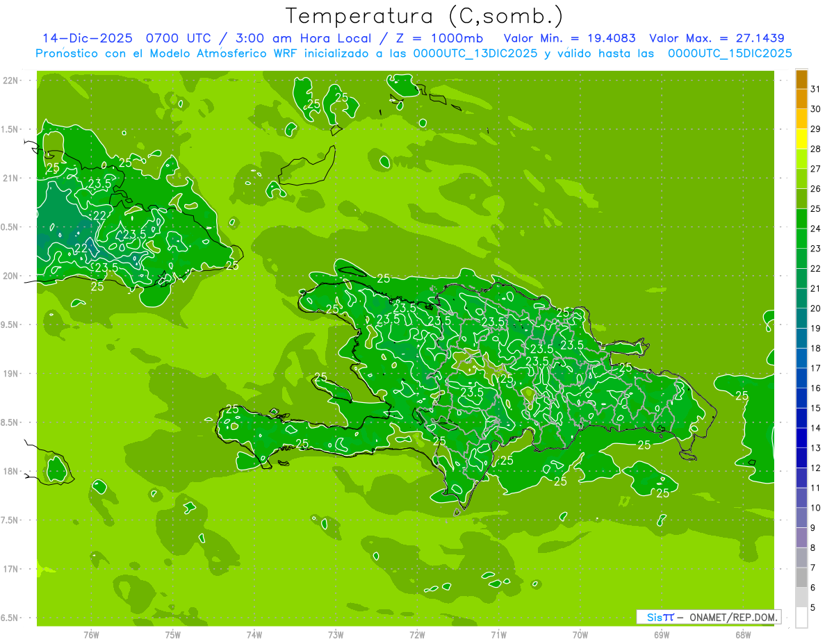834x644 pixels.
Task: Click the color scale label 31
Action: [815, 89]
